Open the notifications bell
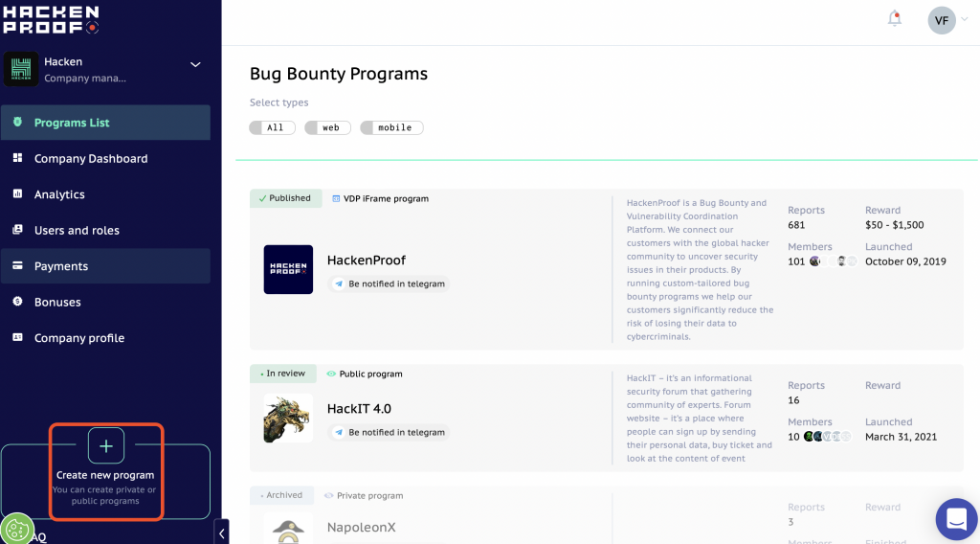The height and width of the screenshot is (544, 980). pyautogui.click(x=895, y=19)
